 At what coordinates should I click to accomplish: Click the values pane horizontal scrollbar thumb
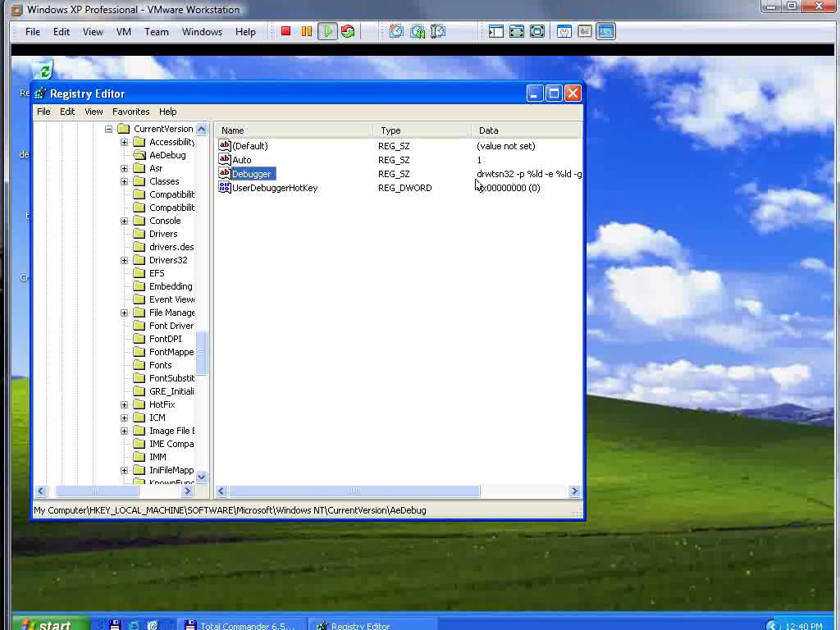[354, 491]
